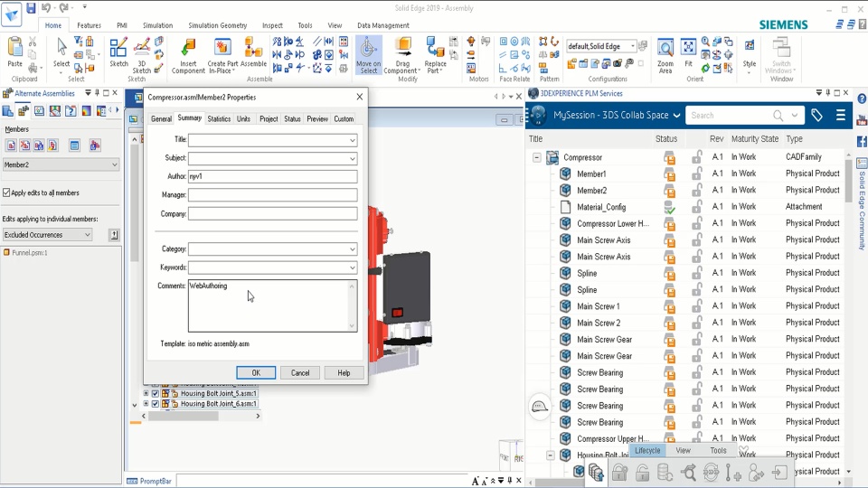Activate Move on Select
Image resolution: width=868 pixels, height=488 pixels.
[369, 55]
